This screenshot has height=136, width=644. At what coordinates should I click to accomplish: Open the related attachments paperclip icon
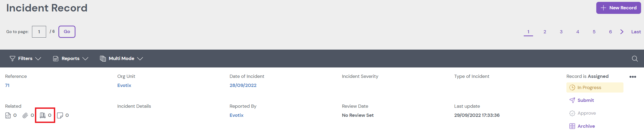pyautogui.click(x=25, y=115)
